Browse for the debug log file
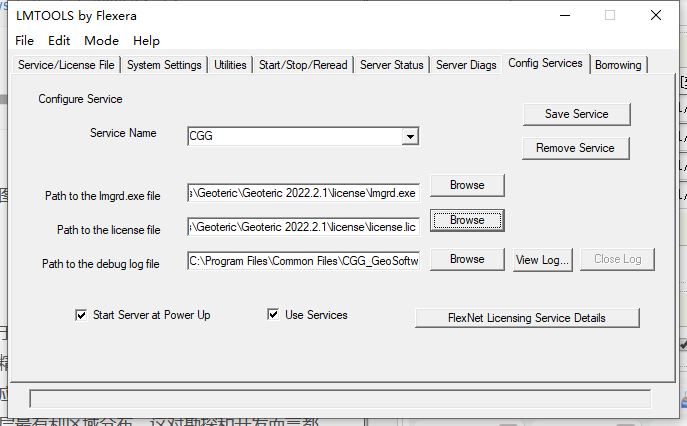 click(x=467, y=259)
